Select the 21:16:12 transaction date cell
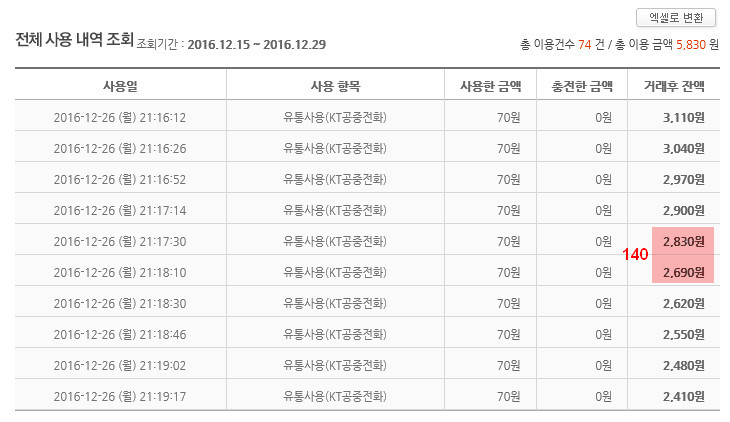Image resolution: width=730 pixels, height=422 pixels. [120, 117]
